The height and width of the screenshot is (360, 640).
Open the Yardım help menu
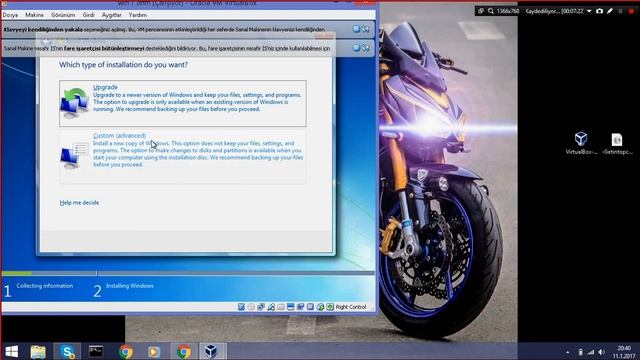(x=138, y=15)
